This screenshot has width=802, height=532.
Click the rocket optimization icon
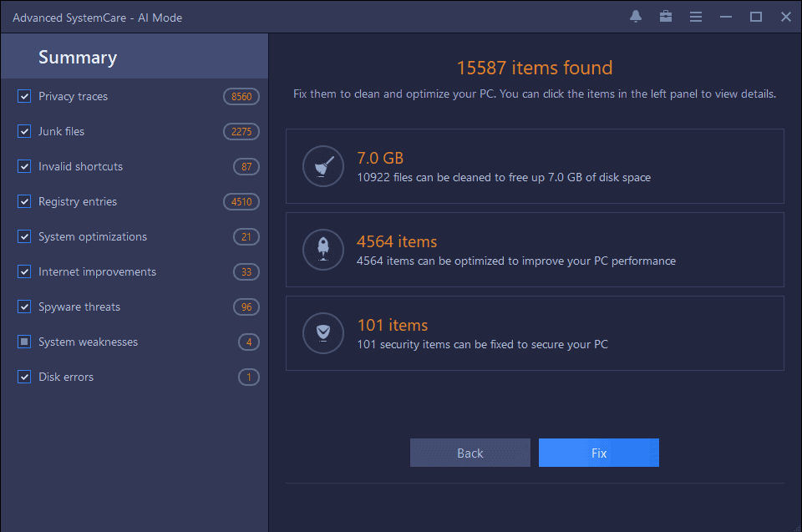[322, 250]
